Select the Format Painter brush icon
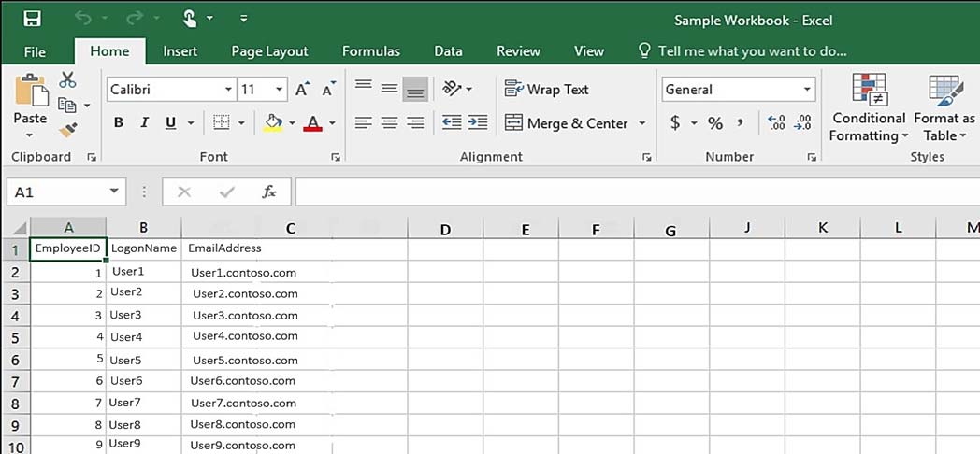 coord(67,130)
